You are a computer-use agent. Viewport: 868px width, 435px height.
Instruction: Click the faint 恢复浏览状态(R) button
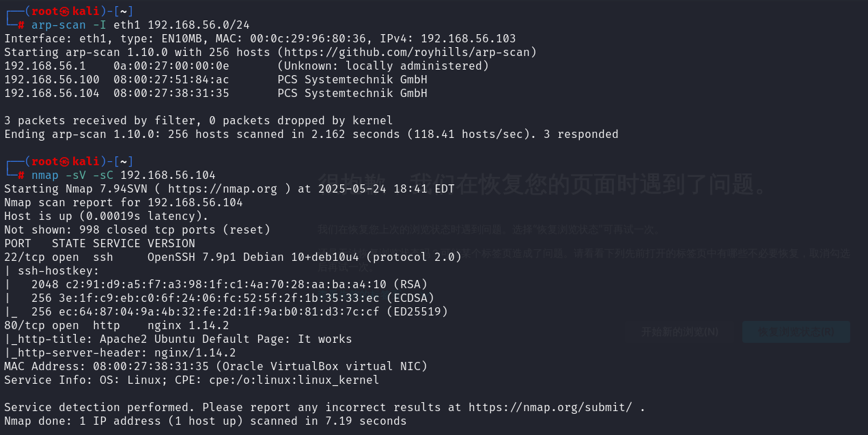point(796,332)
